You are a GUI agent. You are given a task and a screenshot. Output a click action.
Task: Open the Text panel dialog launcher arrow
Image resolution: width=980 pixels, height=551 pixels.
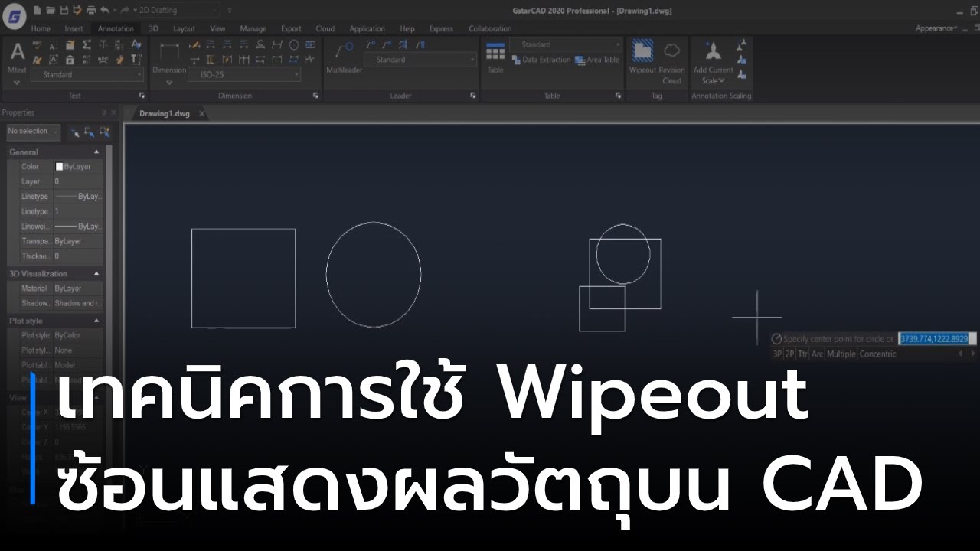pyautogui.click(x=142, y=96)
